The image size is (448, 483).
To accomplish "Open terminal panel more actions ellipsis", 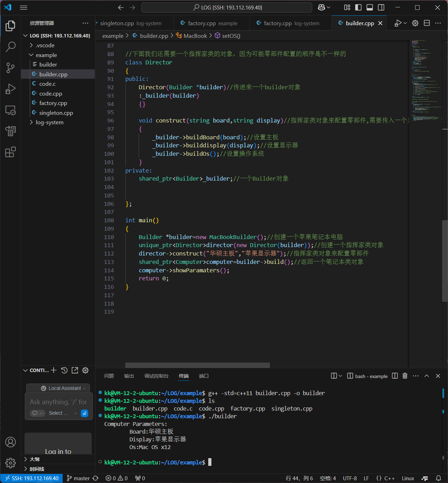I will [x=415, y=376].
